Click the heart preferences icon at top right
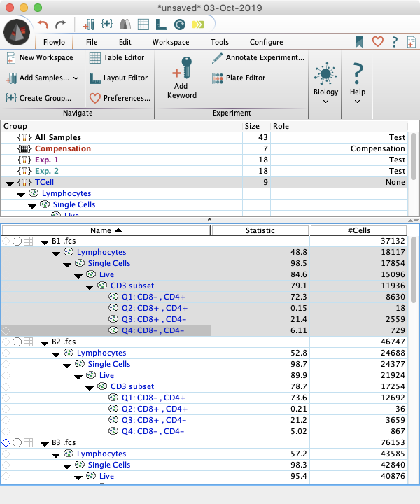 click(x=377, y=41)
